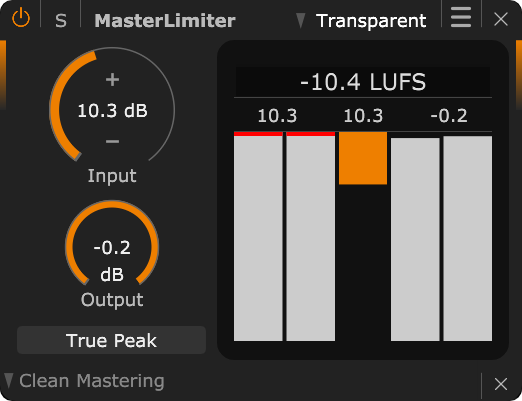Image resolution: width=522 pixels, height=401 pixels.
Task: Enable the S solo button
Action: click(x=60, y=21)
